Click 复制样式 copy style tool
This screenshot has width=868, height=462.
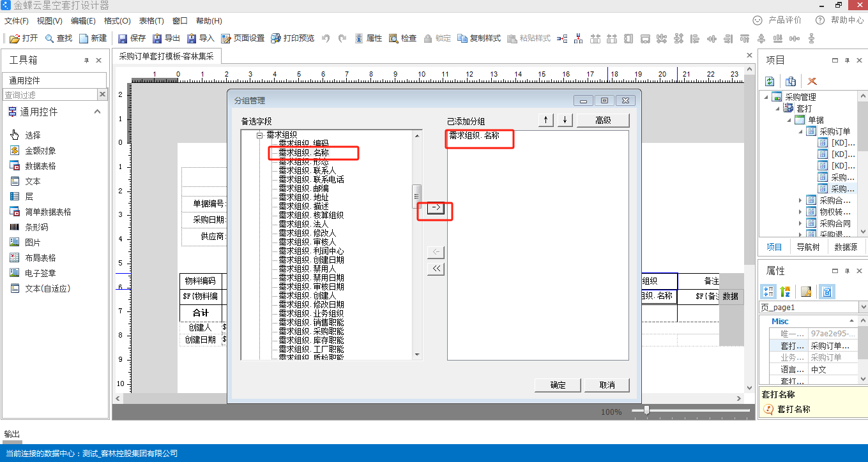coord(479,38)
